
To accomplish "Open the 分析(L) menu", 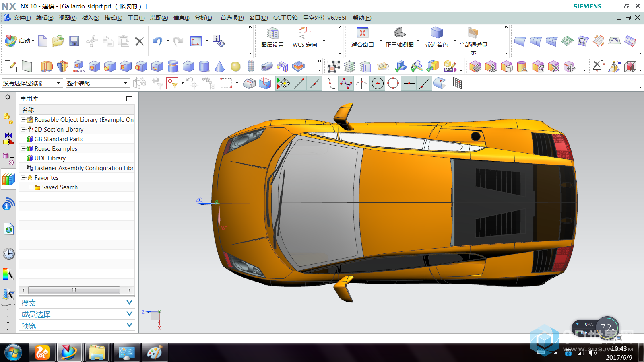I will point(203,18).
